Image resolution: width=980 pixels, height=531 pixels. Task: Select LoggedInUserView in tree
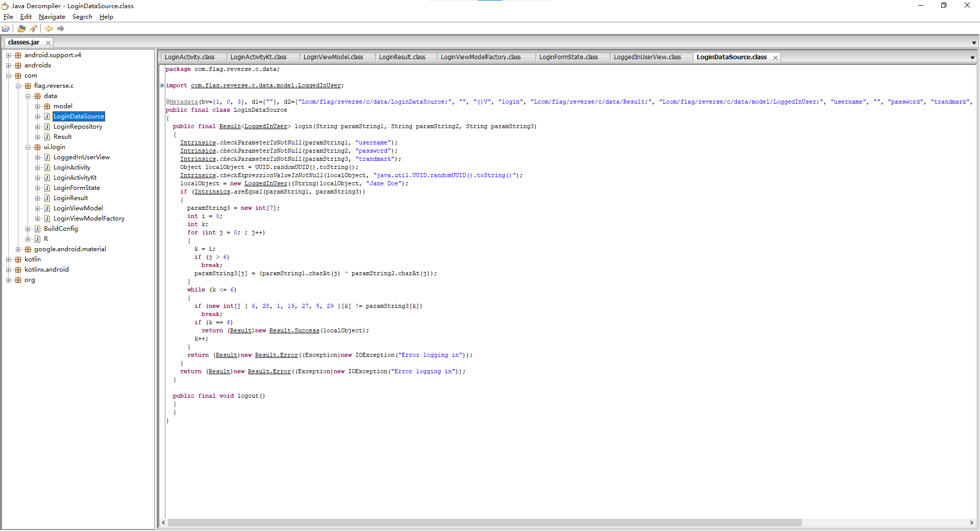coord(82,157)
